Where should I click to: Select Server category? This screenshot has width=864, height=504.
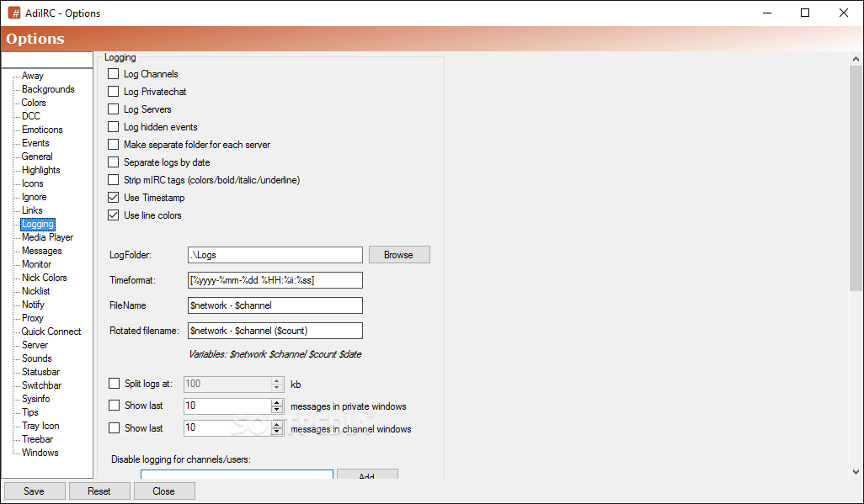pos(35,345)
